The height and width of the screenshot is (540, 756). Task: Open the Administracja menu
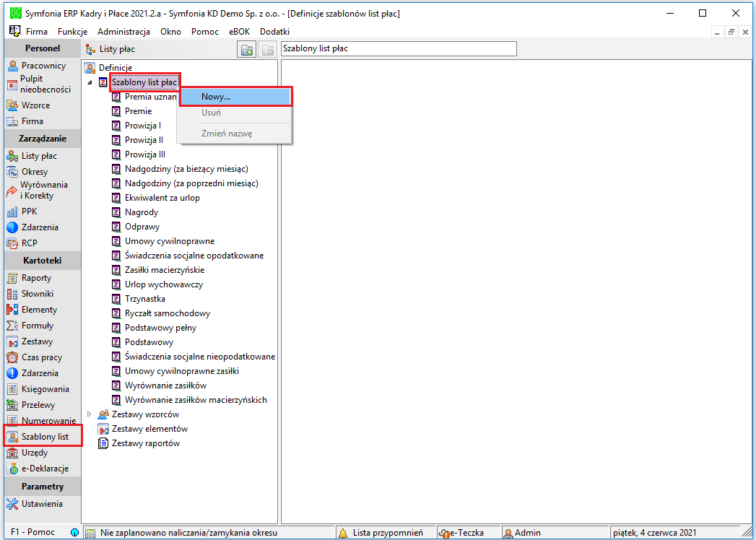coord(124,32)
